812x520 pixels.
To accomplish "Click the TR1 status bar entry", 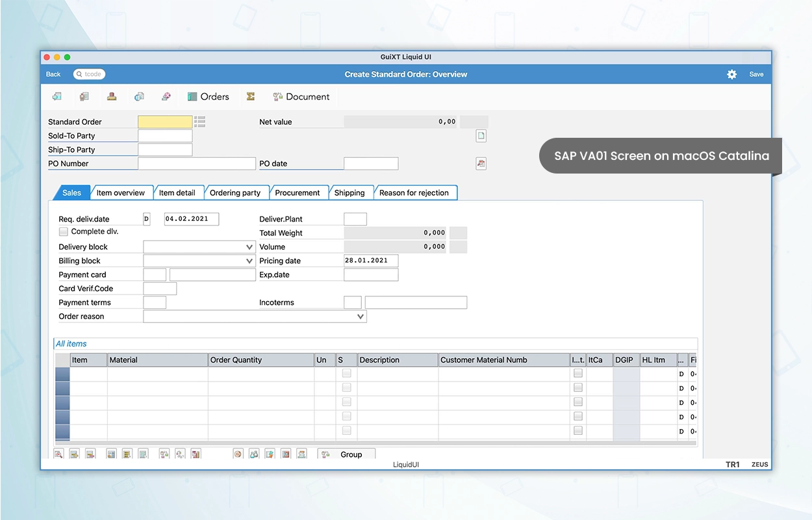I will coord(733,465).
